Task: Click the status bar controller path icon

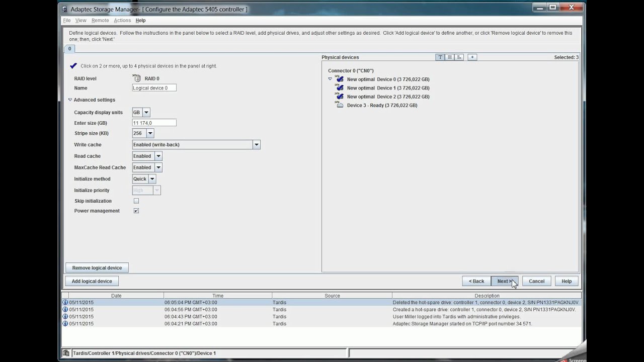Action: [x=66, y=353]
